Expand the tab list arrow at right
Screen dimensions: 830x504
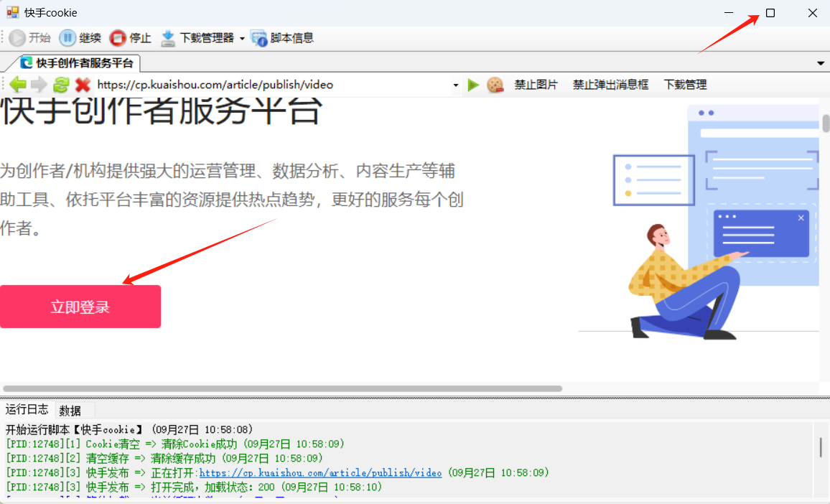tap(821, 63)
